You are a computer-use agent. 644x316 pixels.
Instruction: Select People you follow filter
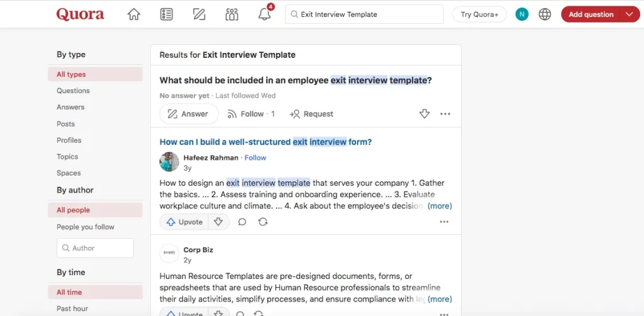[86, 227]
